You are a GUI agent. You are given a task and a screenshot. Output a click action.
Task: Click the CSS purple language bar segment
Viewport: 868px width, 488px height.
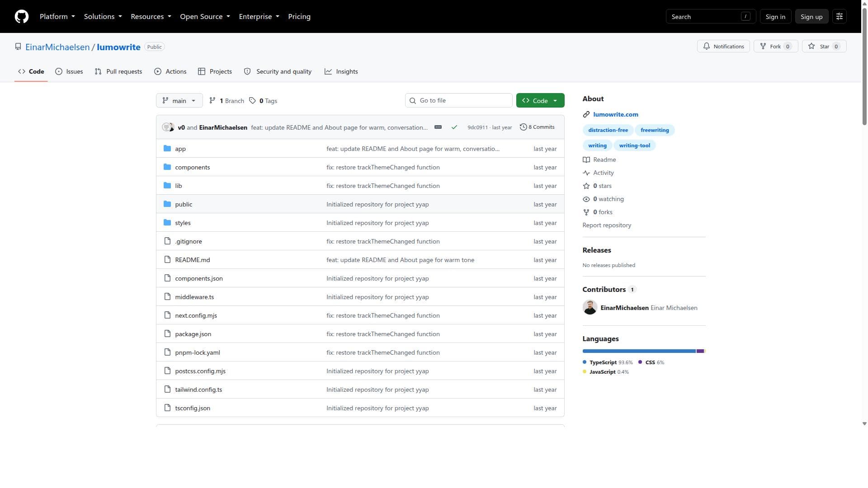pos(700,351)
